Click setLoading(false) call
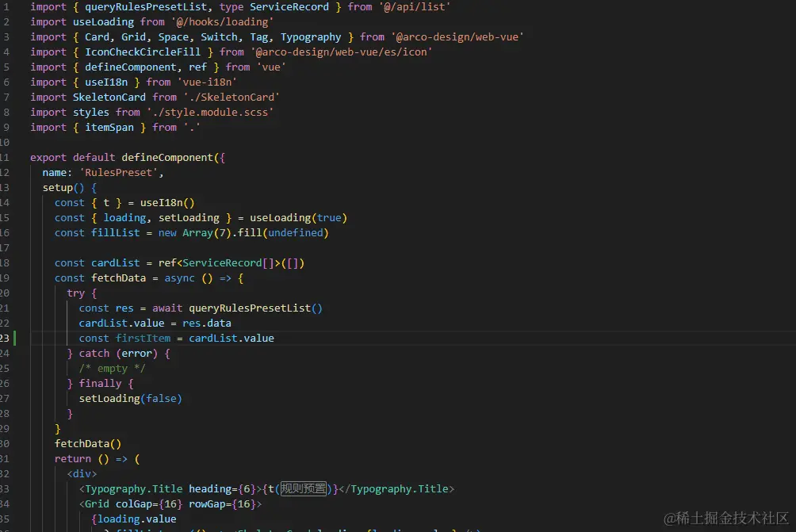Viewport: 796px width, 532px height. click(131, 399)
